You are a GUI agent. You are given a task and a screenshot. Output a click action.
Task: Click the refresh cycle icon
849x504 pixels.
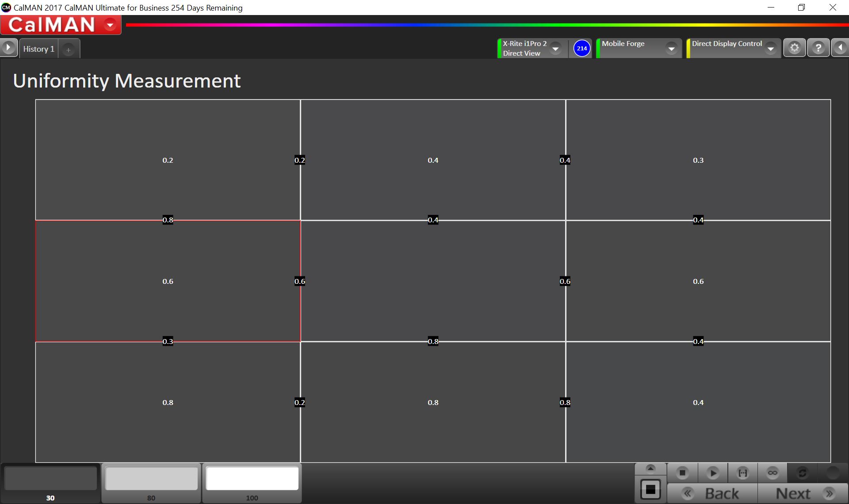tap(802, 473)
